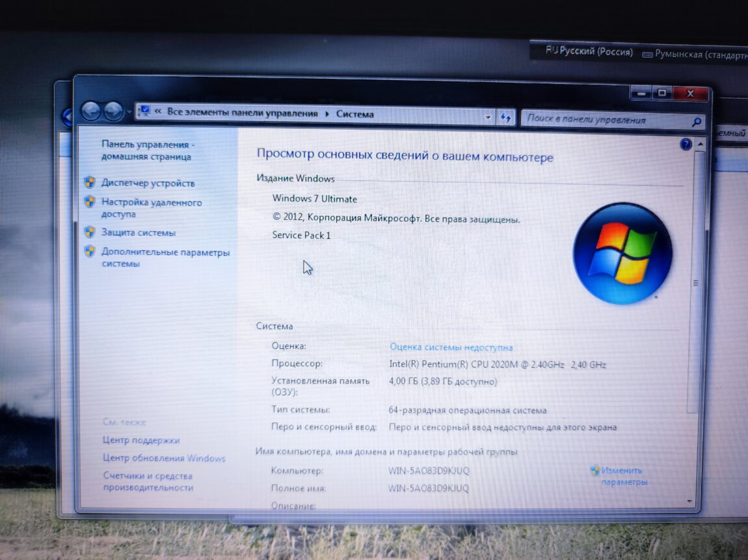The width and height of the screenshot is (748, 560).
Task: Open the address bar history dropdown arrow
Action: 488,117
